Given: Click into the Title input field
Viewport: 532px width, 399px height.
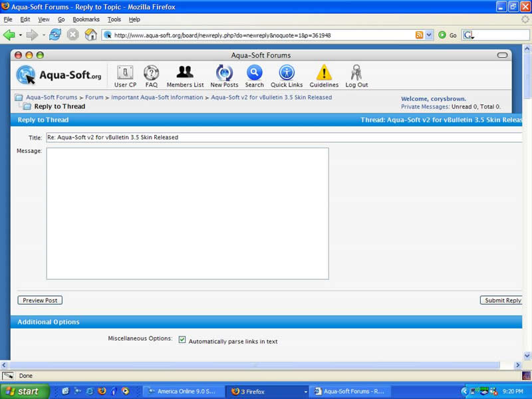Looking at the screenshot, I should point(284,138).
